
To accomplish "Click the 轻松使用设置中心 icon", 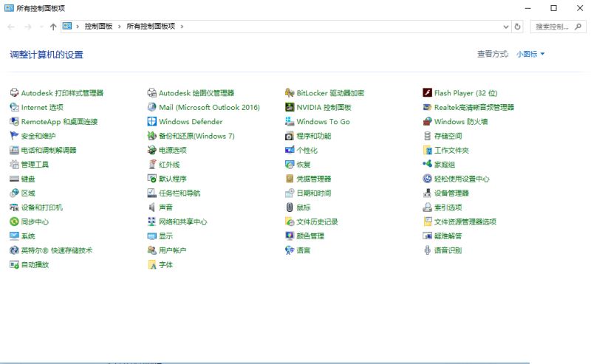I will 427,179.
